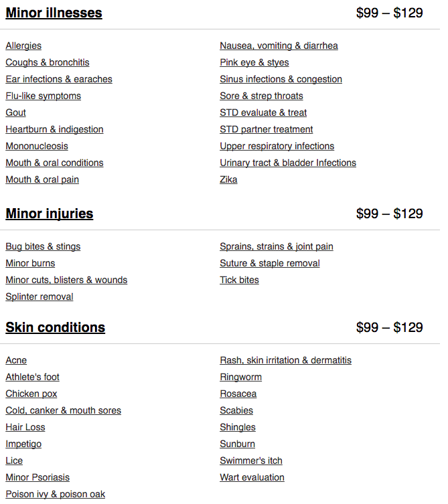
Task: Select the Shingles link
Action: (x=238, y=427)
